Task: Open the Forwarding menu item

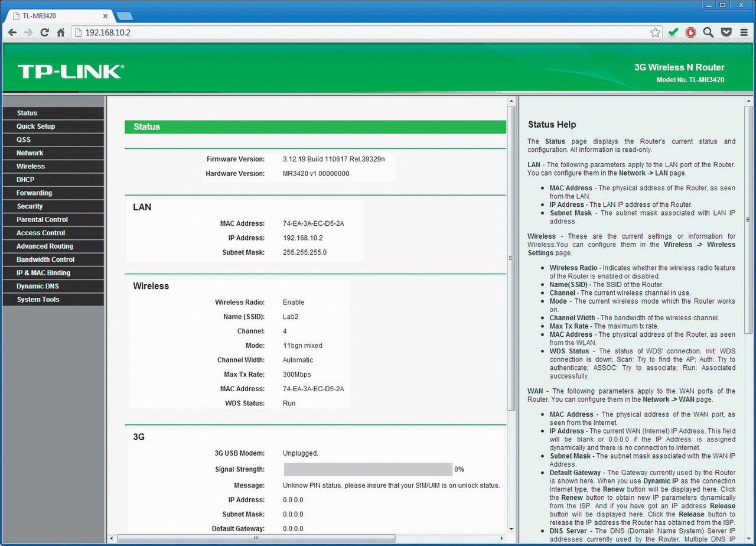Action: 53,193
